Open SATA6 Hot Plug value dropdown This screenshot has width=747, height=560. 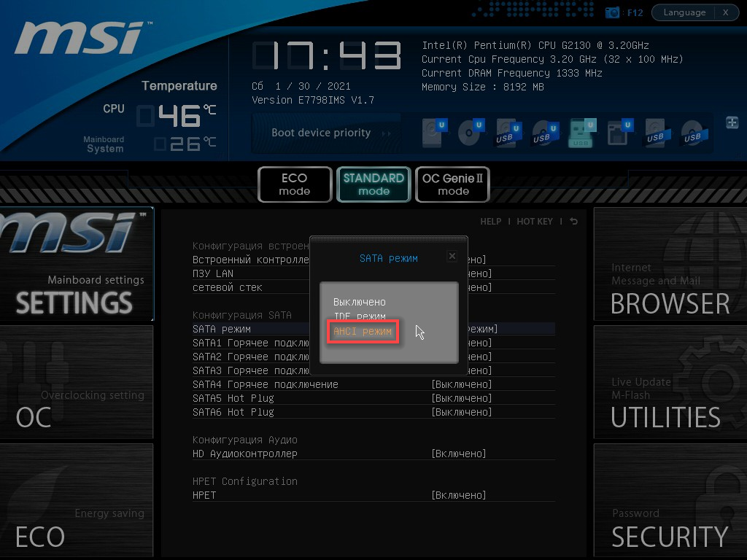(461, 412)
